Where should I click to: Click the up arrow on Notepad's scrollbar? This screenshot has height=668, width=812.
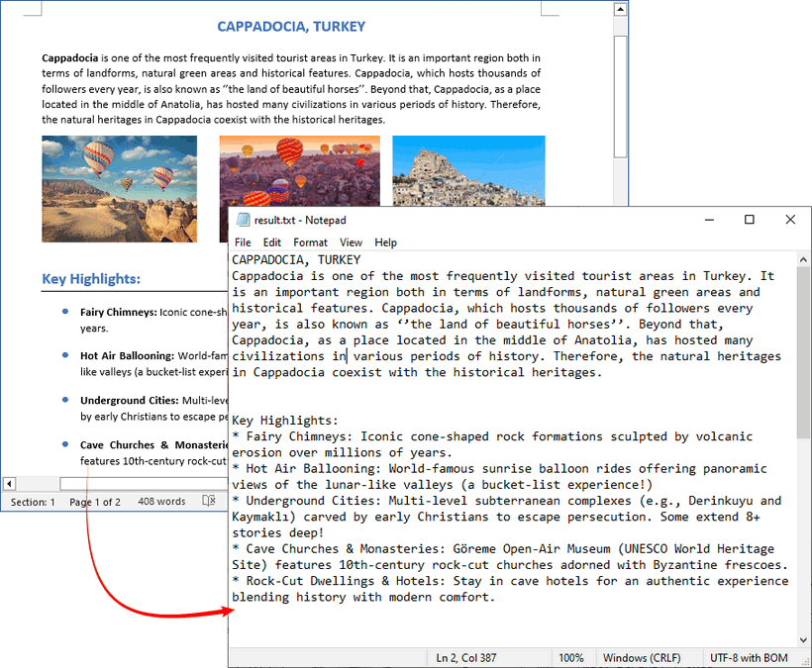pos(804,257)
